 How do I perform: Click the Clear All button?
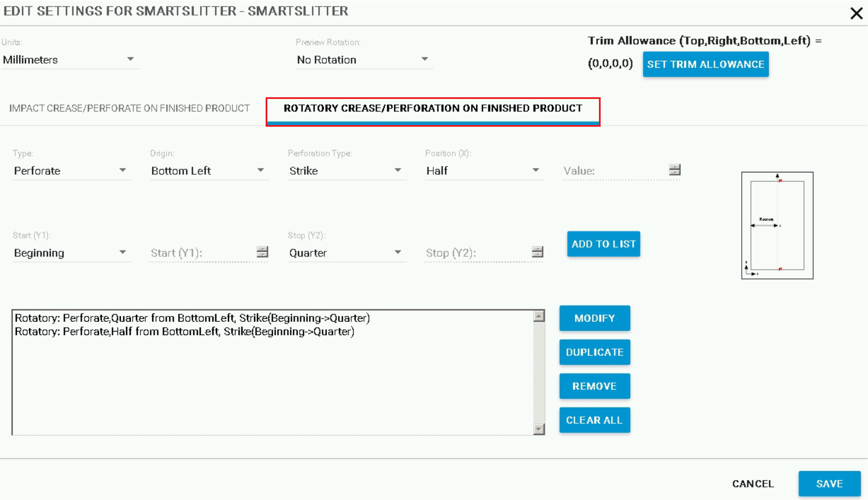(x=594, y=420)
